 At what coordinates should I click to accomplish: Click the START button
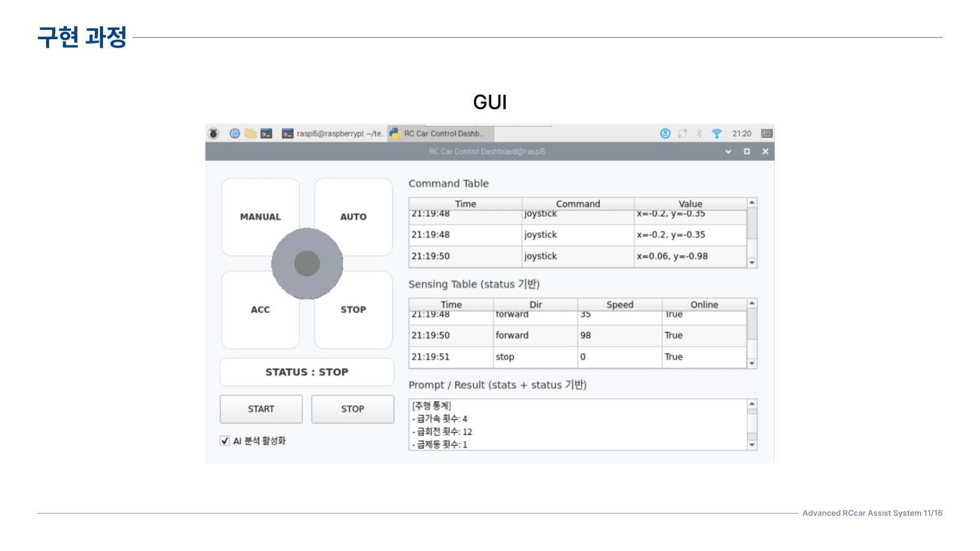coord(261,409)
